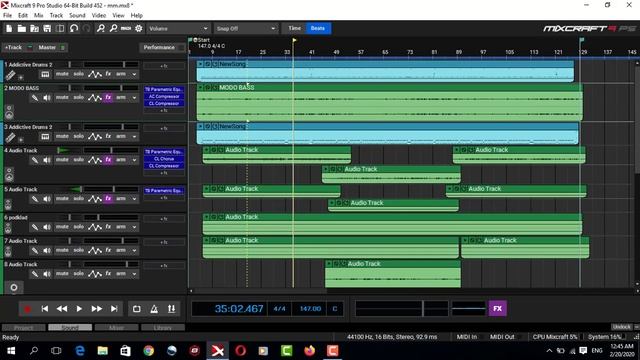Open the purple master FX button
640x360 pixels.
coord(498,309)
